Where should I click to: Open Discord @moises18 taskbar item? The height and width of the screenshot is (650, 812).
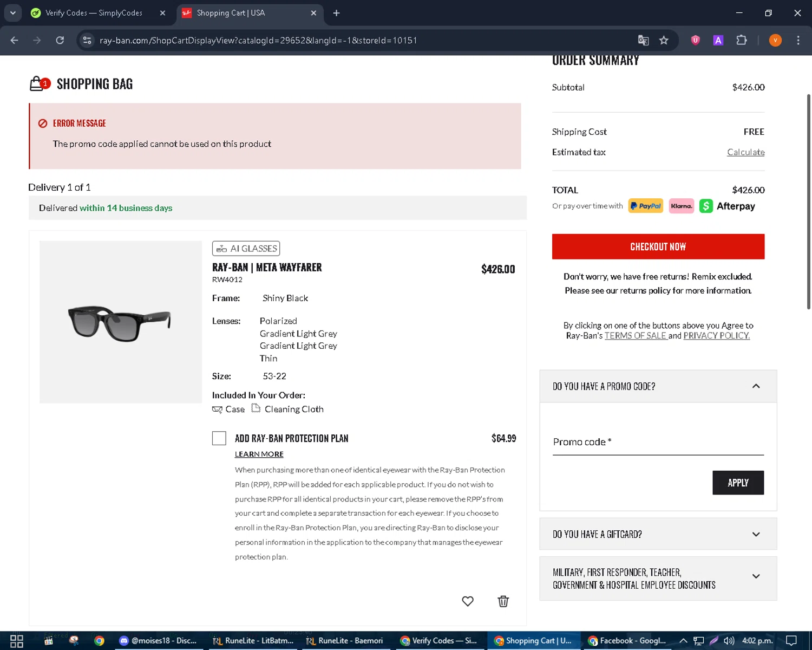coord(158,641)
